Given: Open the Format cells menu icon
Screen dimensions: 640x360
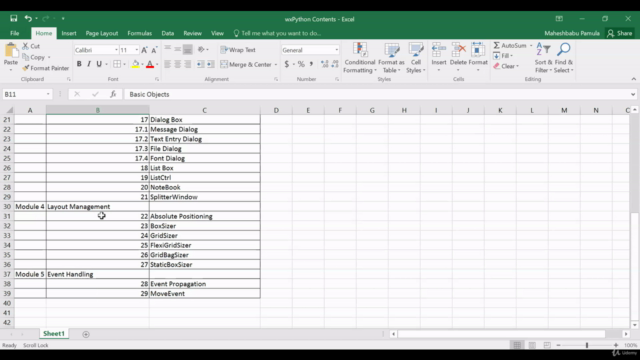Looking at the screenshot, I should click(478, 50).
